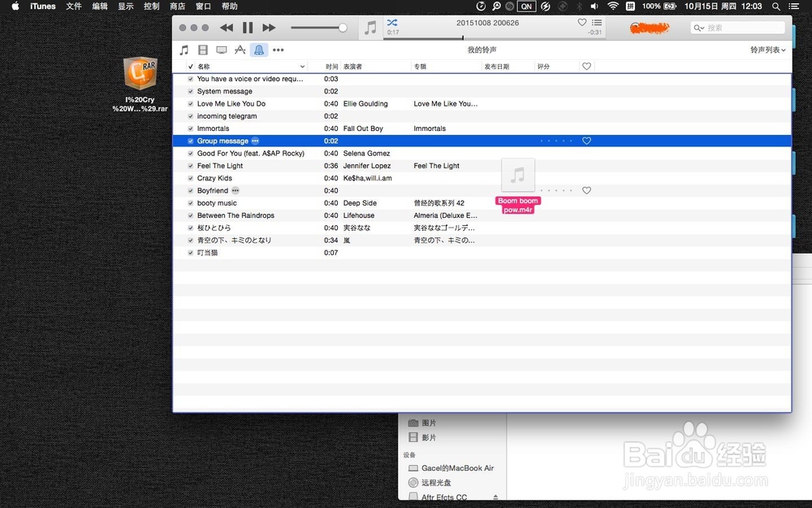The width and height of the screenshot is (812, 508).
Task: Open the 帮助 menu
Action: (x=230, y=7)
